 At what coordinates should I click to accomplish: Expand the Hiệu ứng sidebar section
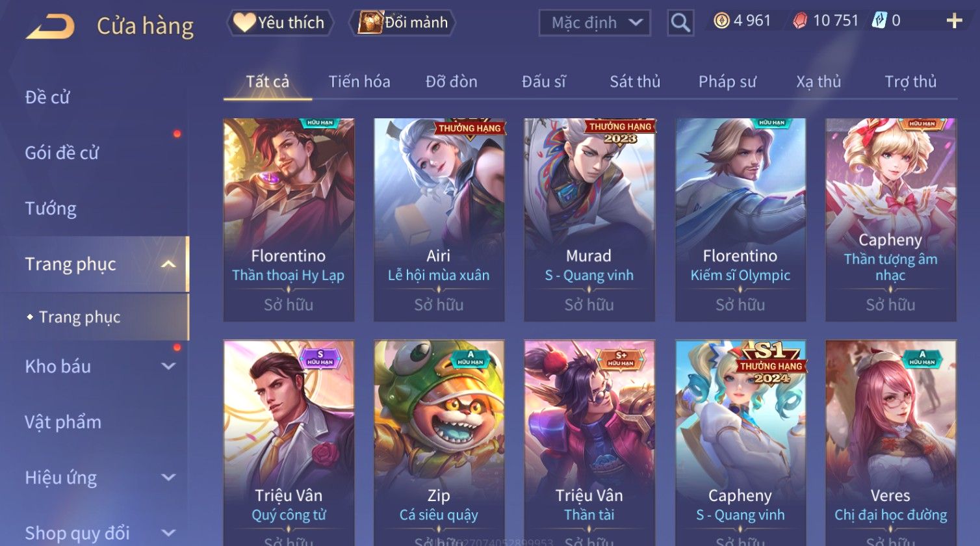tap(168, 478)
